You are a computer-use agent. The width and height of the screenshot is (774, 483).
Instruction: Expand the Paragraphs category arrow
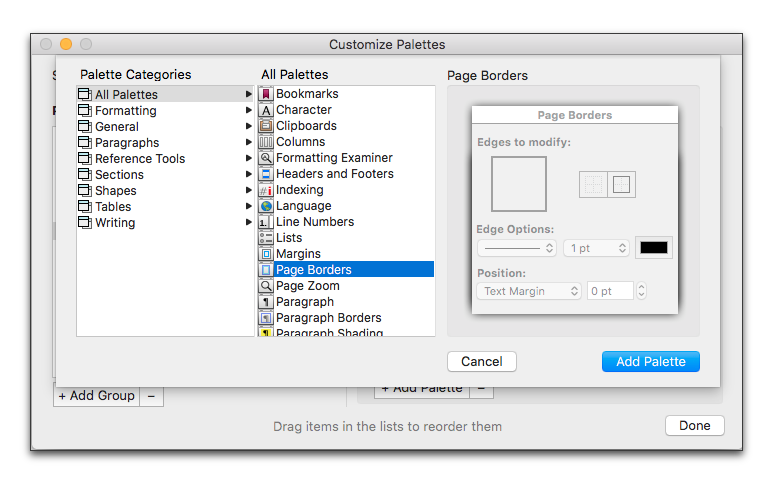[x=248, y=142]
